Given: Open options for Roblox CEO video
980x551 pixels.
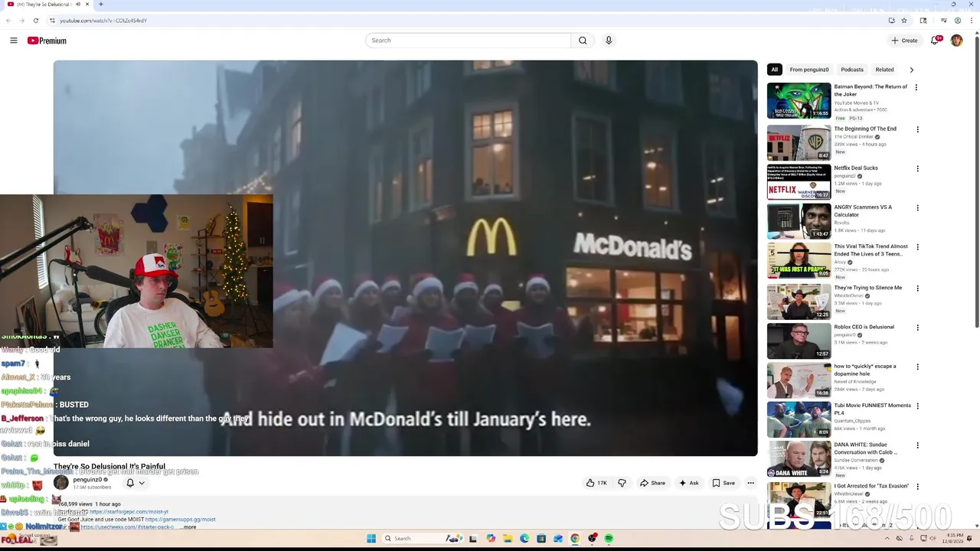Looking at the screenshot, I should [917, 328].
